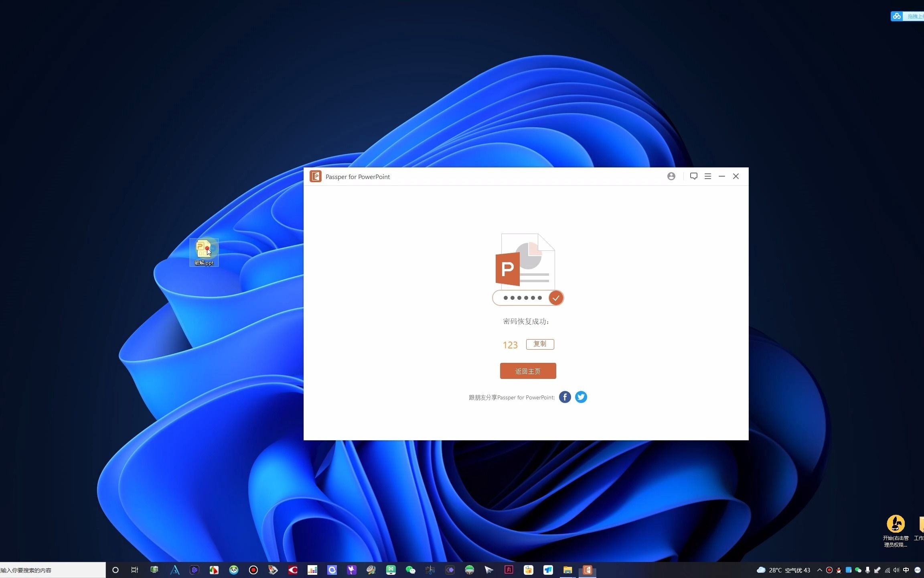The height and width of the screenshot is (578, 924).
Task: Open the blue letter A app on taskbar
Action: (174, 570)
